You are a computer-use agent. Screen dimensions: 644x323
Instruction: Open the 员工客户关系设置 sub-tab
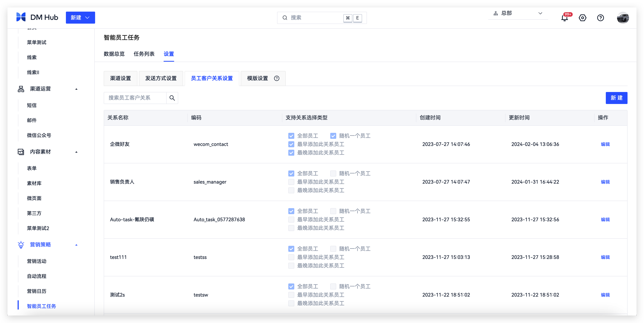[x=212, y=78]
